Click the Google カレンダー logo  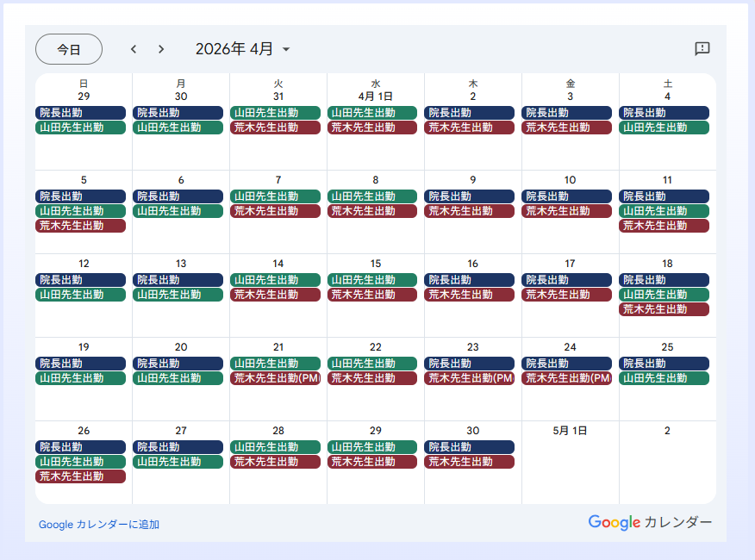pos(650,522)
